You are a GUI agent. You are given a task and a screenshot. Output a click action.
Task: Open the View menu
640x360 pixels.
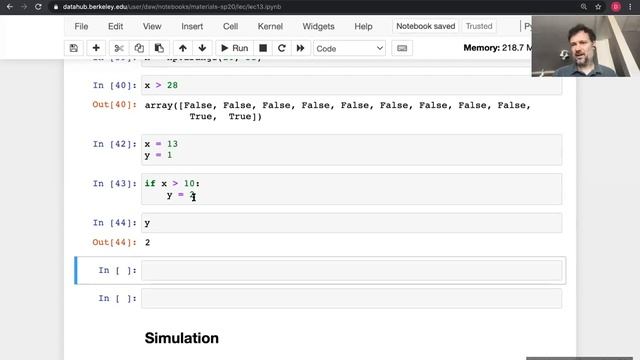click(x=152, y=26)
